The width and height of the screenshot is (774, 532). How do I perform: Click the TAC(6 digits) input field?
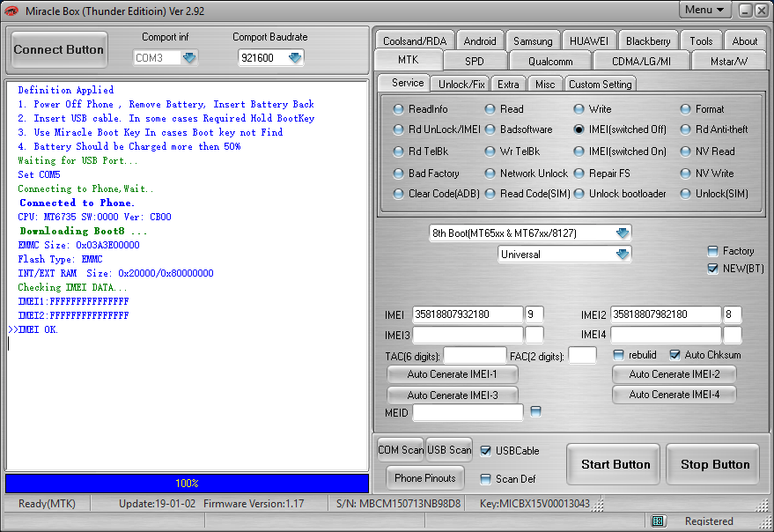tap(475, 355)
